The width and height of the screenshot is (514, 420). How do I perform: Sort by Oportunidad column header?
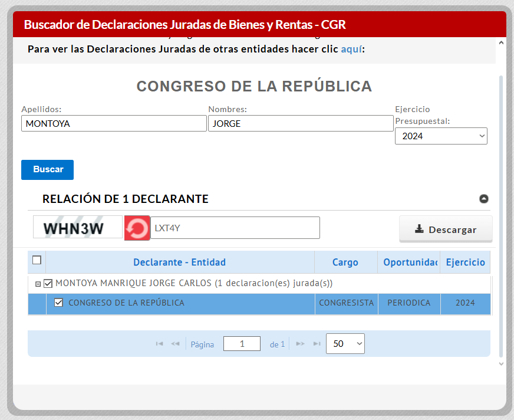point(409,262)
